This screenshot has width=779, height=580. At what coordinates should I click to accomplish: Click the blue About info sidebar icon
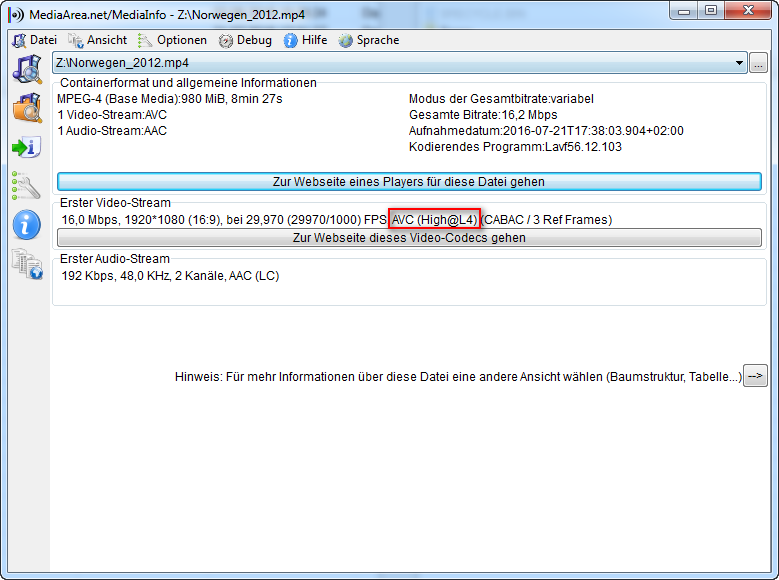point(25,225)
